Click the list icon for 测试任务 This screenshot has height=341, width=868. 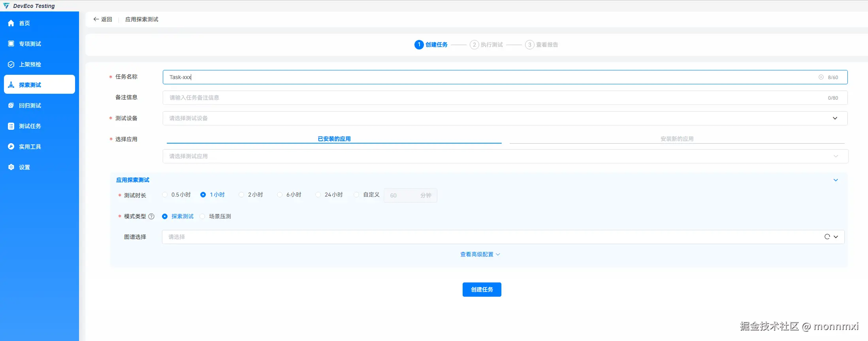point(11,126)
